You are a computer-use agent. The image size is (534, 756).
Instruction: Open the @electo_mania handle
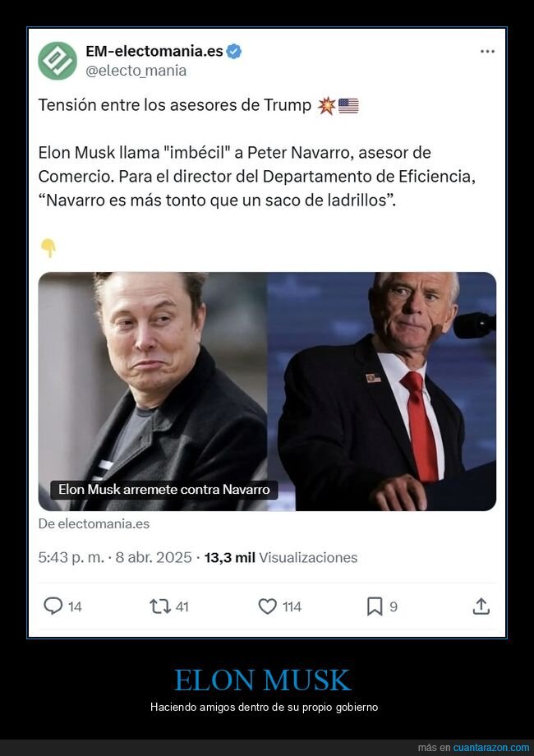click(x=136, y=71)
